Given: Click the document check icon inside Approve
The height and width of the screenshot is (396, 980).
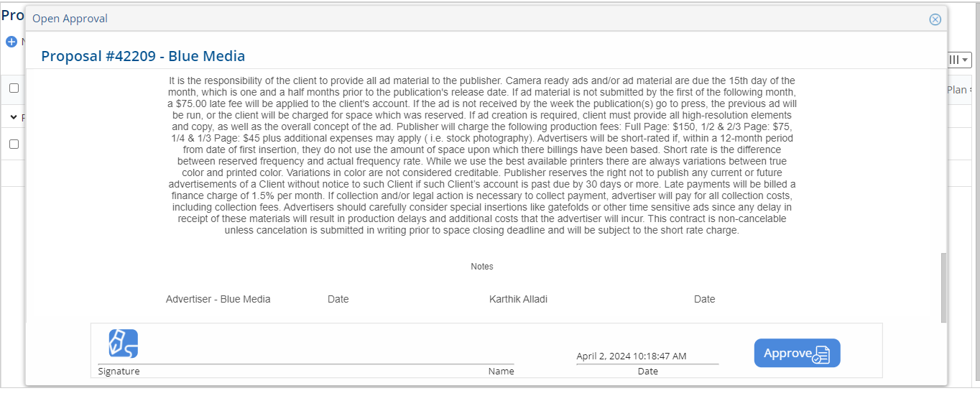Looking at the screenshot, I should [x=820, y=354].
